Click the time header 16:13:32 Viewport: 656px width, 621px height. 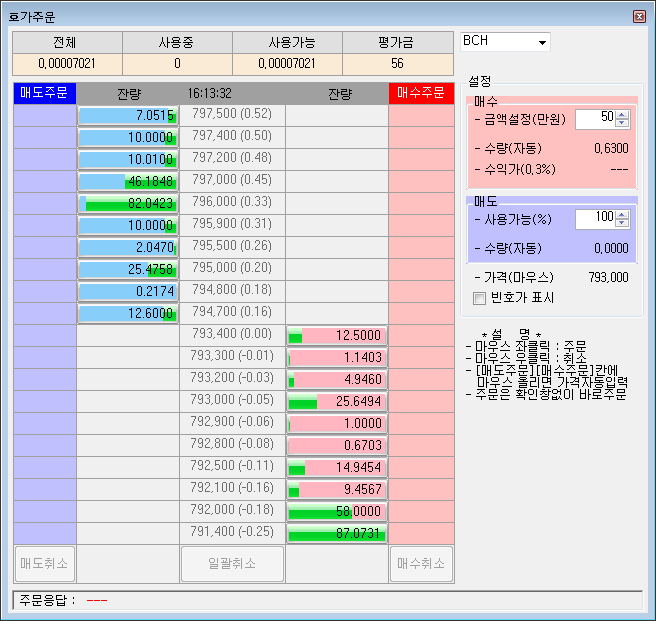pos(210,93)
